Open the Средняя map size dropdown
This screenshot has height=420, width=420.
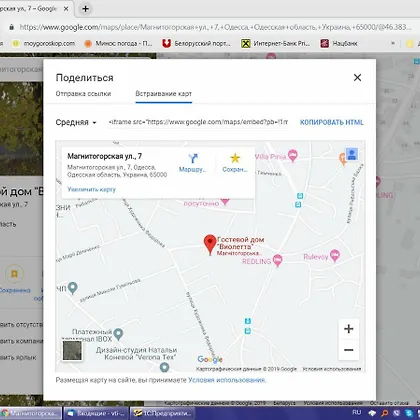coord(76,122)
